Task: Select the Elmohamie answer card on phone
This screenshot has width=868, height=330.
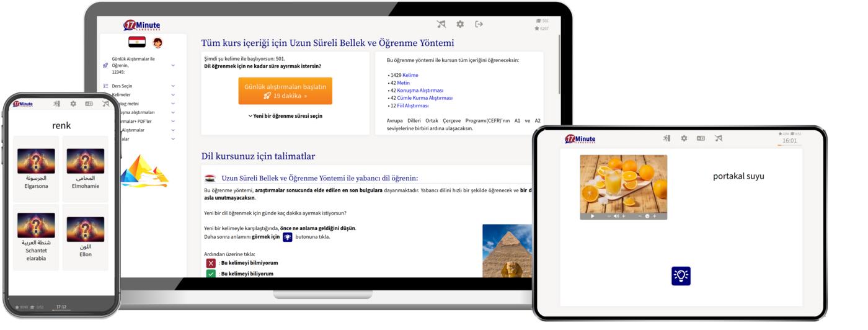Action: 86,169
